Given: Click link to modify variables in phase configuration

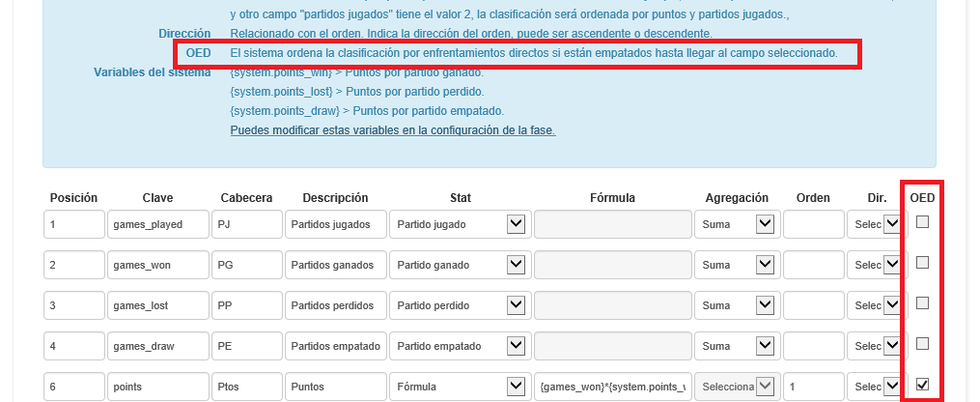Looking at the screenshot, I should [392, 130].
